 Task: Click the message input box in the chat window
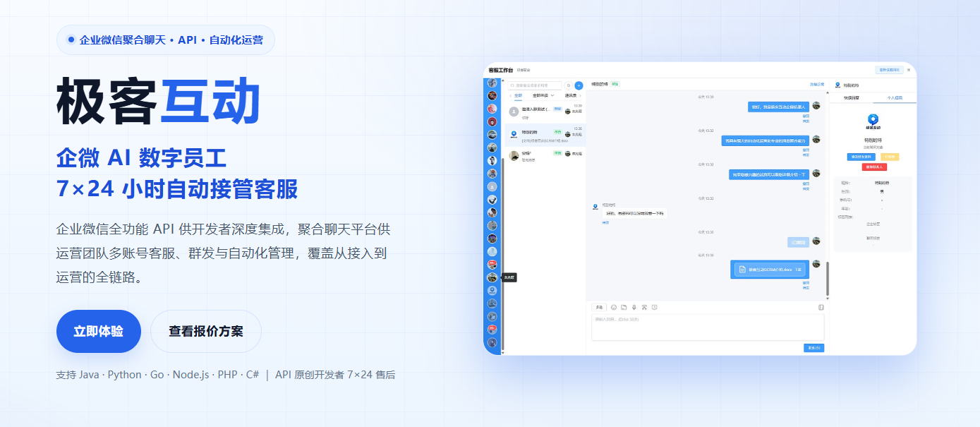click(x=708, y=327)
